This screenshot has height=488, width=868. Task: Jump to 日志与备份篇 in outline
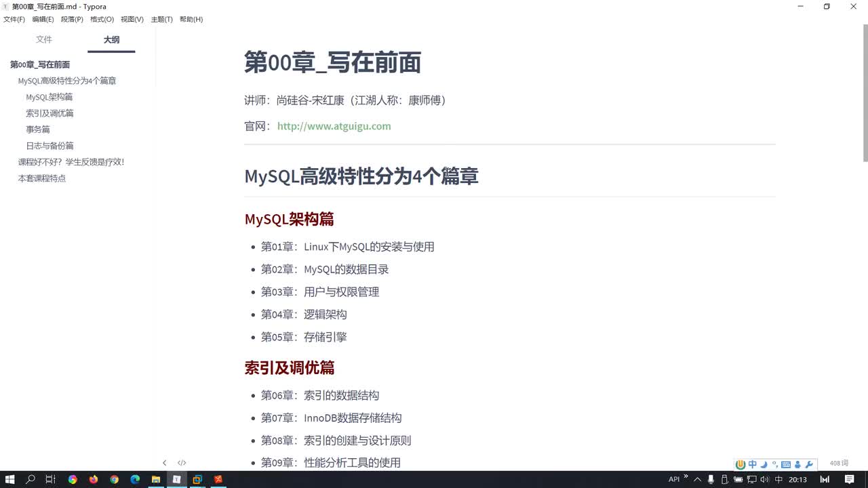coord(50,146)
